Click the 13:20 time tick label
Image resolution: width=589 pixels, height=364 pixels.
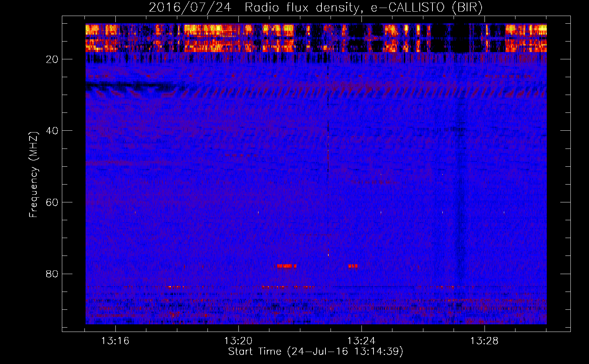(238, 341)
